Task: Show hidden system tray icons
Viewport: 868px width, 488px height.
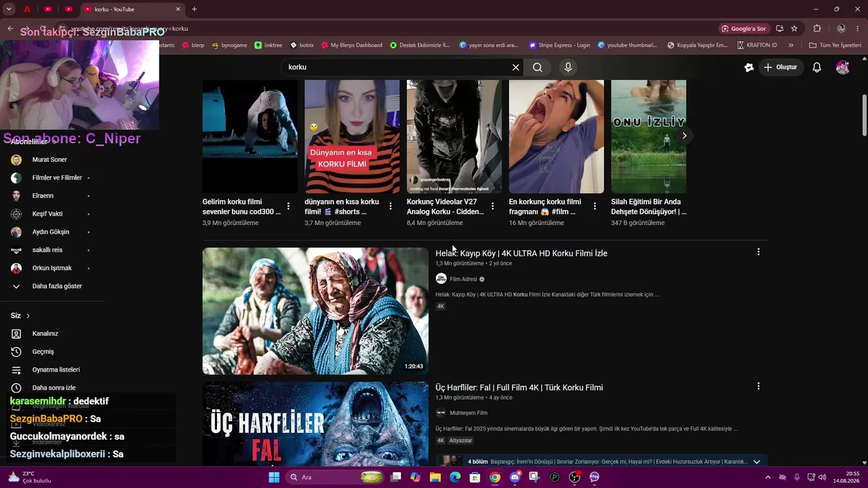Action: tap(768, 477)
